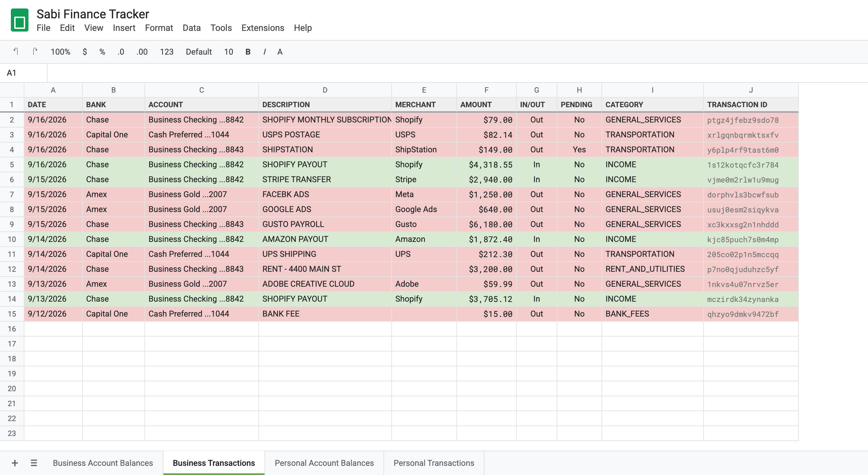Toggle italic formatting with I icon
Viewport: 868px width, 475px height.
(264, 52)
